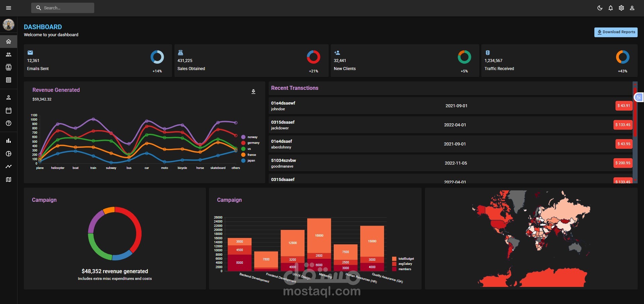Click the Emails Sent progress ring
The image size is (644, 304).
coord(157,57)
